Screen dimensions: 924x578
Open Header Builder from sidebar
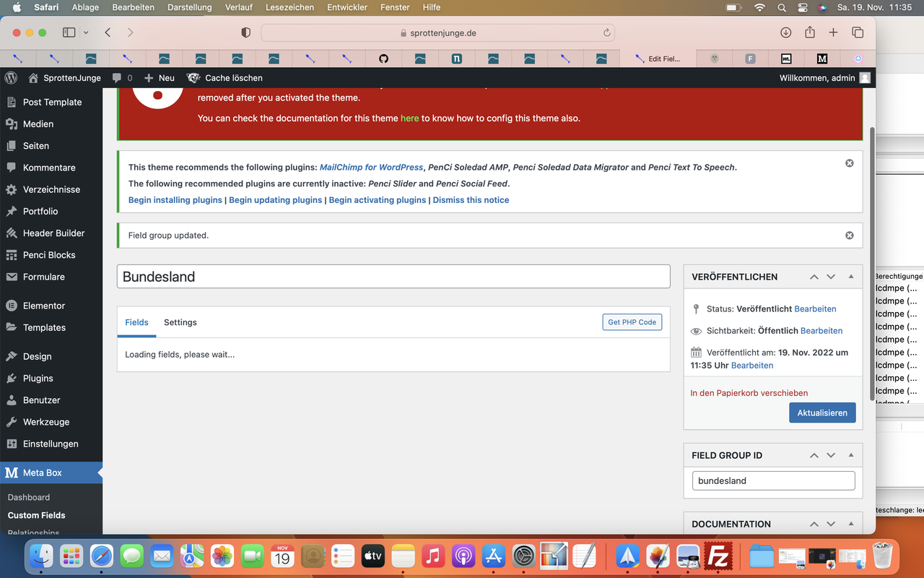53,233
